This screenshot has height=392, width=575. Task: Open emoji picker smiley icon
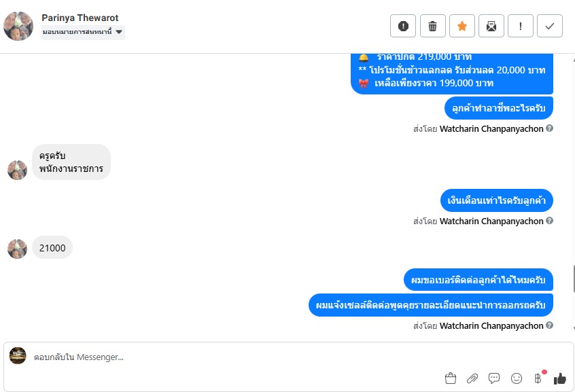pyautogui.click(x=517, y=378)
